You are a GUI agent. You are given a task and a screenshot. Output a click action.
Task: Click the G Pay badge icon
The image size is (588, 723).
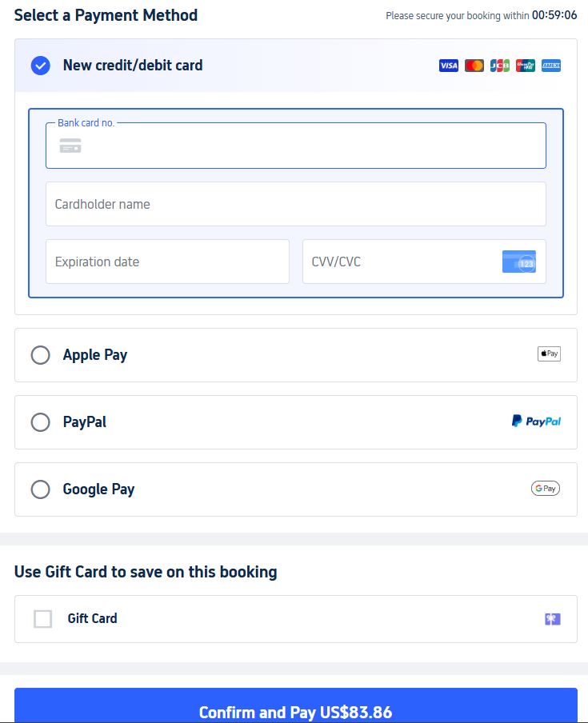(x=545, y=488)
